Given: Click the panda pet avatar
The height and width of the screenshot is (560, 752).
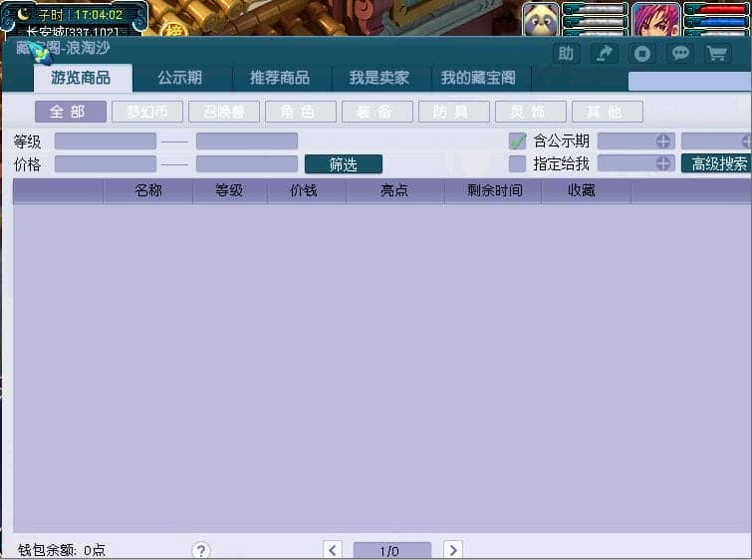Looking at the screenshot, I should (x=541, y=19).
